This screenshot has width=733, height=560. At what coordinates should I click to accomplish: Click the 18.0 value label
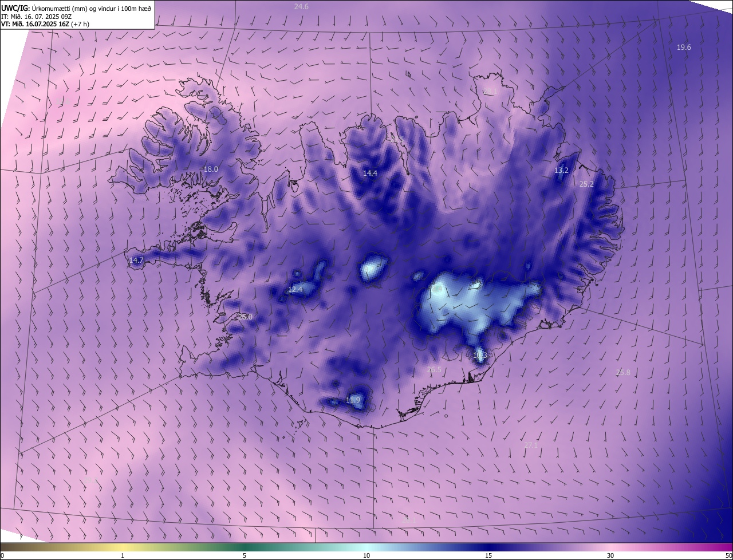(211, 169)
